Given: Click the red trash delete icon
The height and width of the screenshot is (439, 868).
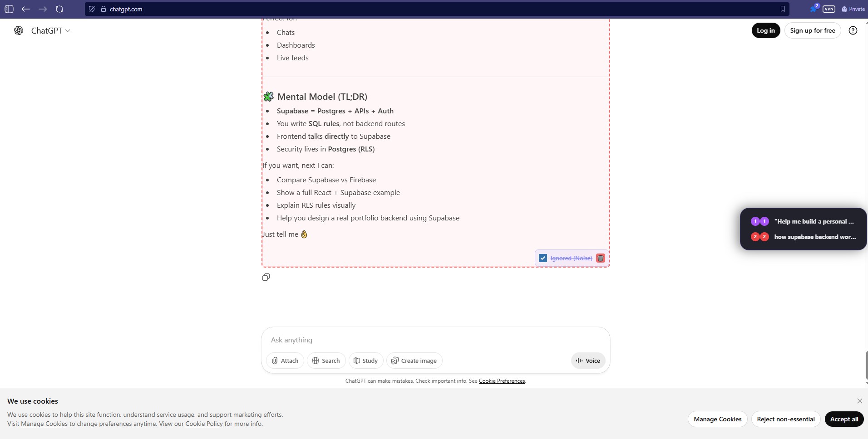Looking at the screenshot, I should [x=600, y=258].
